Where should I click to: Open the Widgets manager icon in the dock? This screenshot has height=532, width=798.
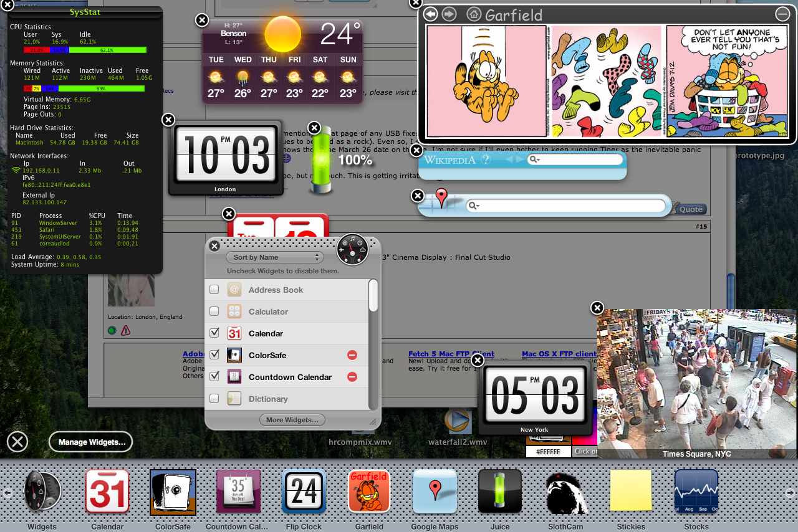[42, 492]
